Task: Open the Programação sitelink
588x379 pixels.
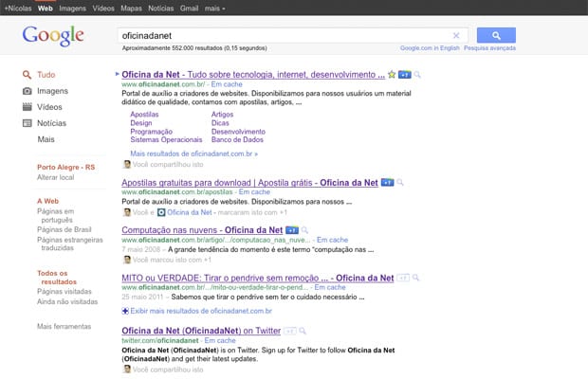Action: [151, 132]
